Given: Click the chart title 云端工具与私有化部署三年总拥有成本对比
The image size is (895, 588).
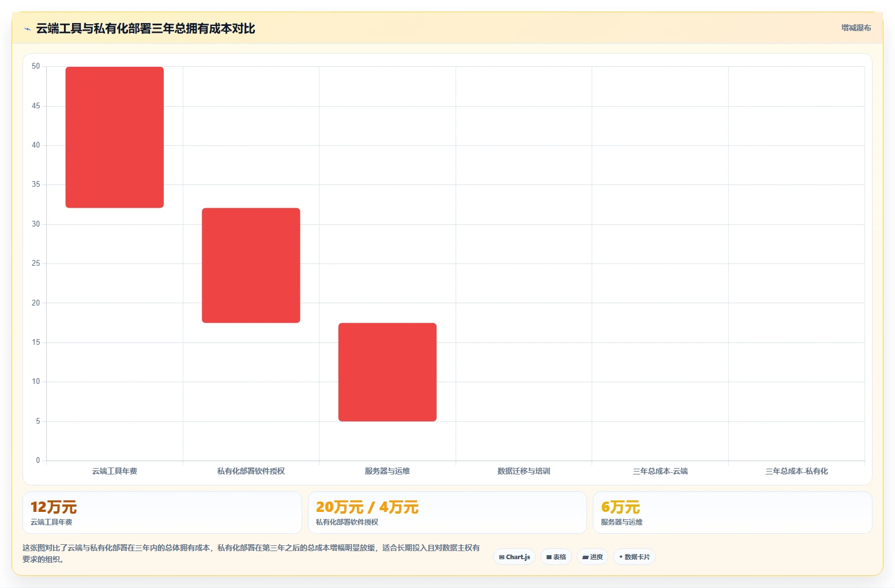Looking at the screenshot, I should (145, 28).
